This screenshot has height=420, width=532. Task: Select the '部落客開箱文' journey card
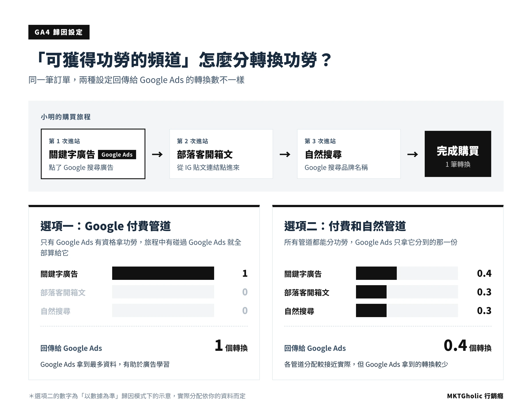coord(221,154)
